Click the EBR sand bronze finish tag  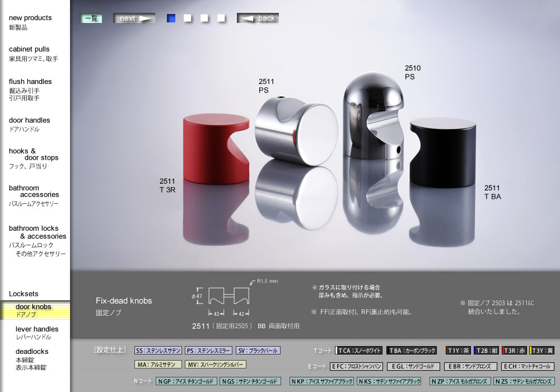coord(470,366)
